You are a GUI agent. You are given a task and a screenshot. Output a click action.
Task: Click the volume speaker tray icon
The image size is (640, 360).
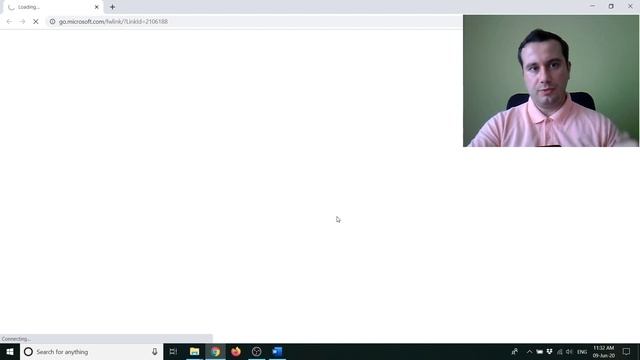569,352
